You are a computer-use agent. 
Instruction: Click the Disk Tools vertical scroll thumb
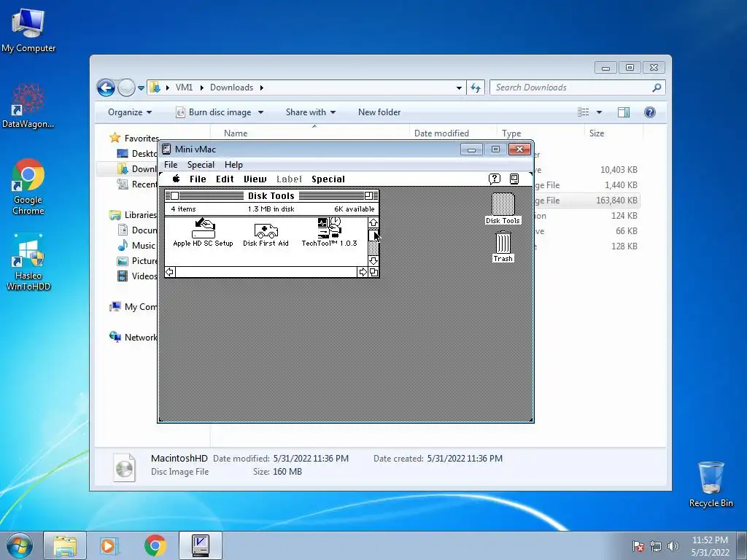pyautogui.click(x=373, y=236)
